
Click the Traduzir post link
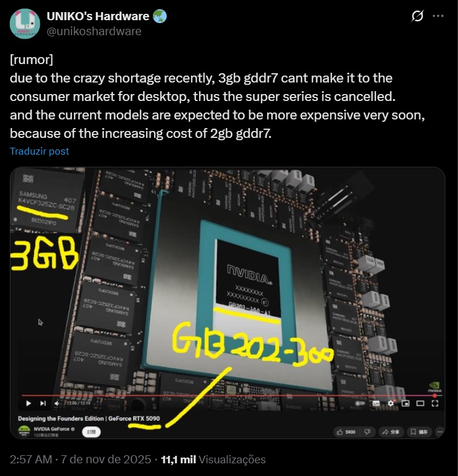tap(39, 151)
